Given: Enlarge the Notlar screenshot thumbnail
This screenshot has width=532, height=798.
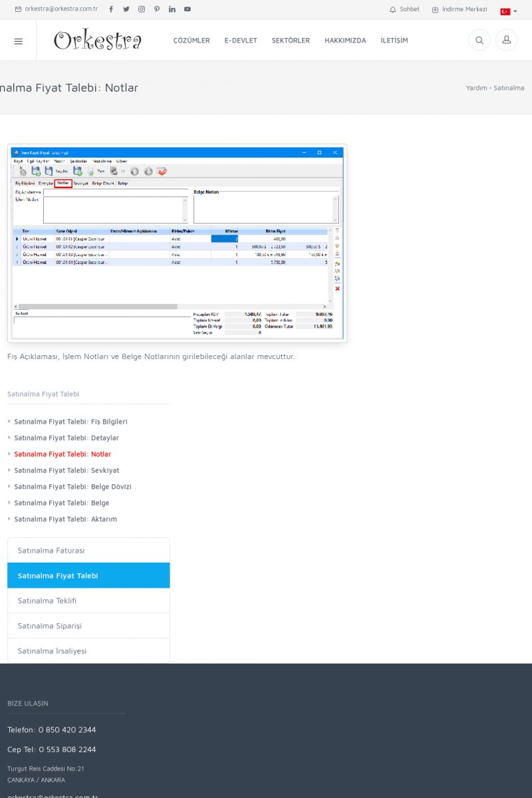Looking at the screenshot, I should click(x=177, y=243).
